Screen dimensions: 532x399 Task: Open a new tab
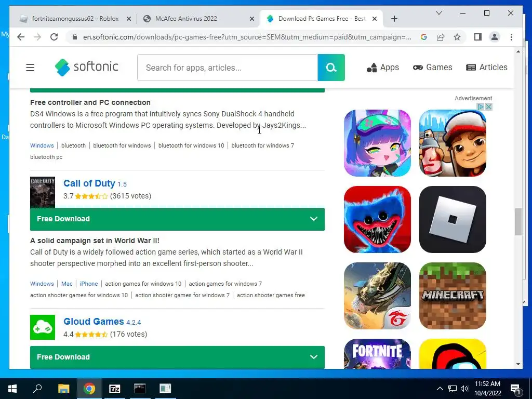[x=394, y=19]
